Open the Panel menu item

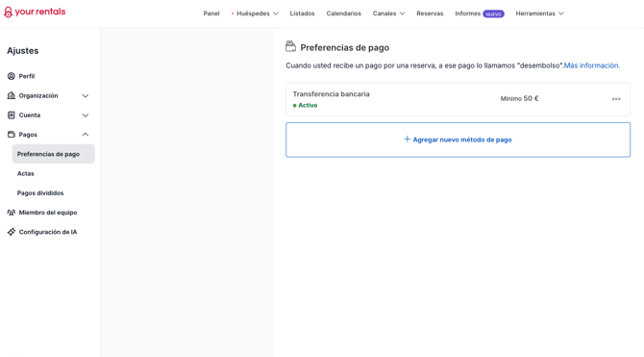(x=211, y=13)
